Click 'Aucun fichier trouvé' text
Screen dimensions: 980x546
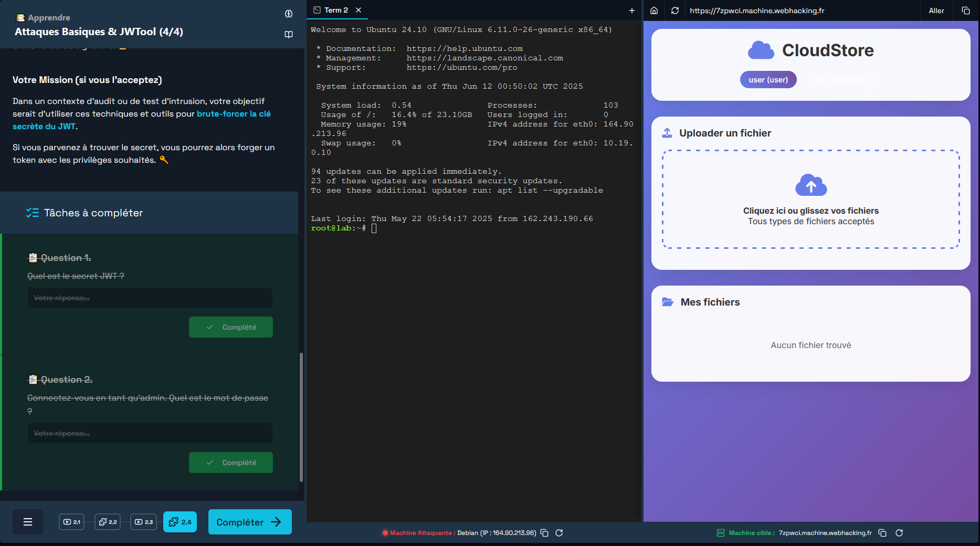tap(811, 345)
